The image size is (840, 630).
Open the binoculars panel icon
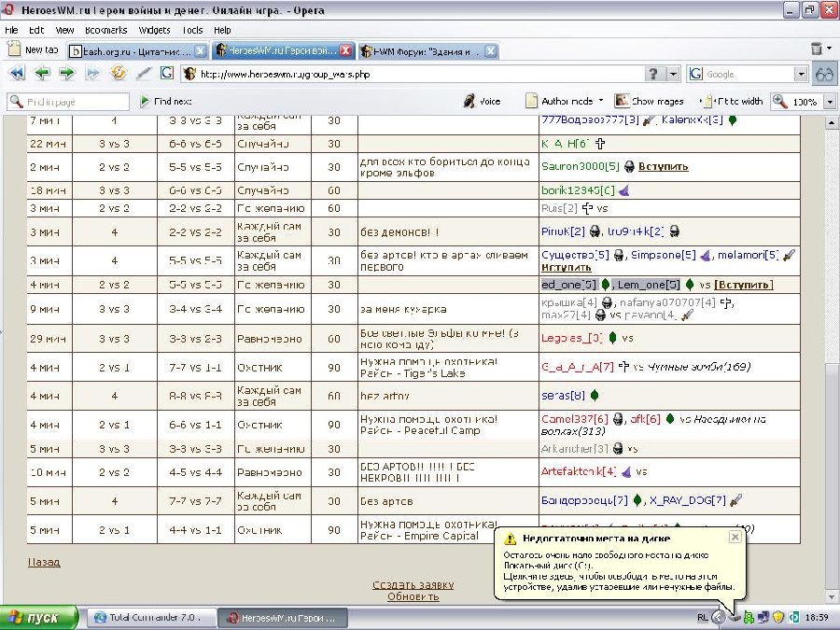(x=824, y=74)
